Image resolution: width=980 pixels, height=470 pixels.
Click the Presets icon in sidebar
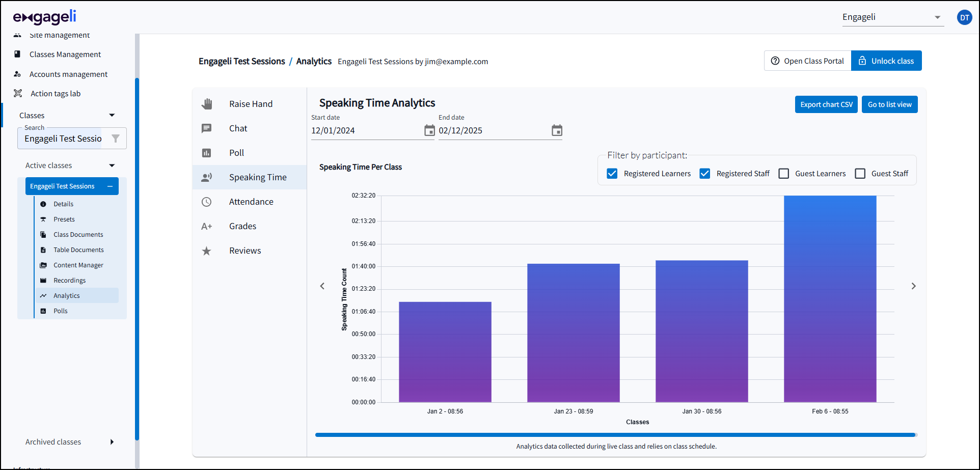pyautogui.click(x=43, y=219)
